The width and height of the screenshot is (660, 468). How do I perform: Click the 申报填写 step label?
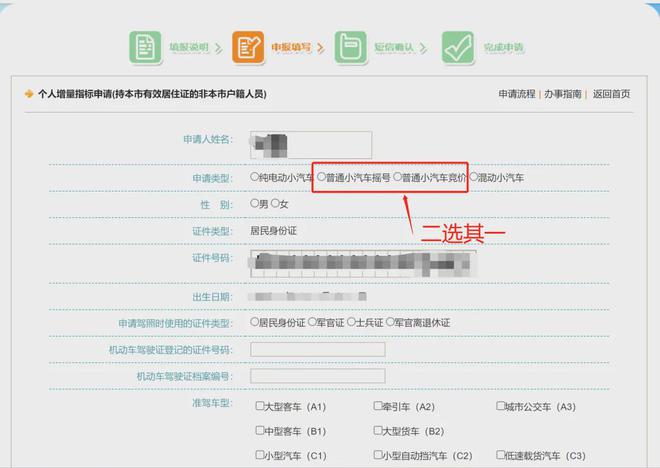tap(291, 47)
